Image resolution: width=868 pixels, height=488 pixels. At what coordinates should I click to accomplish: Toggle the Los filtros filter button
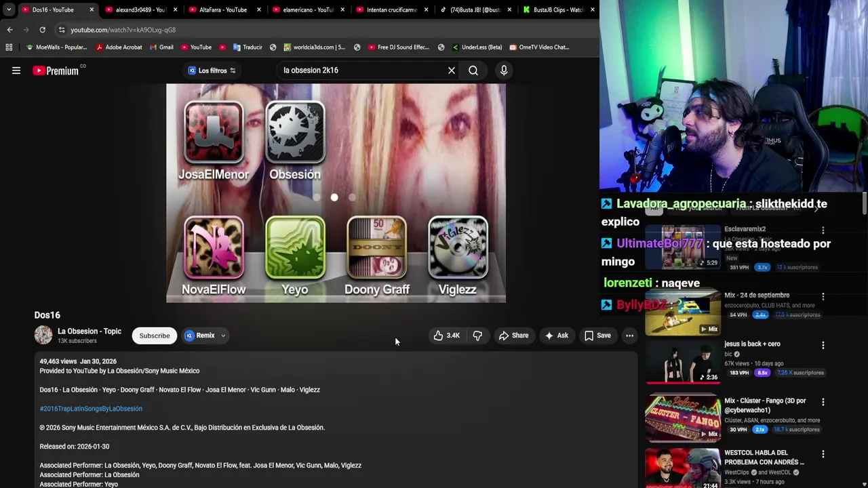212,70
